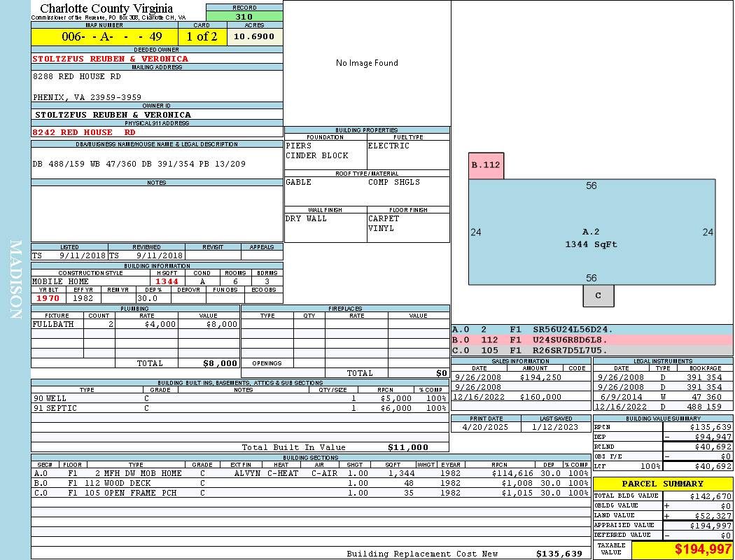The width and height of the screenshot is (735, 560).
Task: Click the green record number 310 field
Action: 244,17
